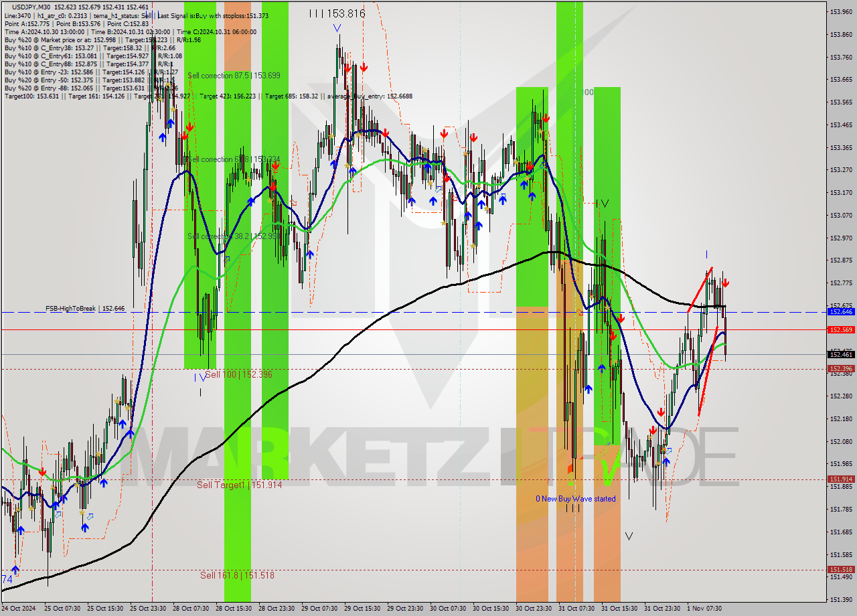Screen dimensions: 857x616
Task: Click the 'Sell correction 87.5 | 153.699' label
Action: click(x=234, y=76)
